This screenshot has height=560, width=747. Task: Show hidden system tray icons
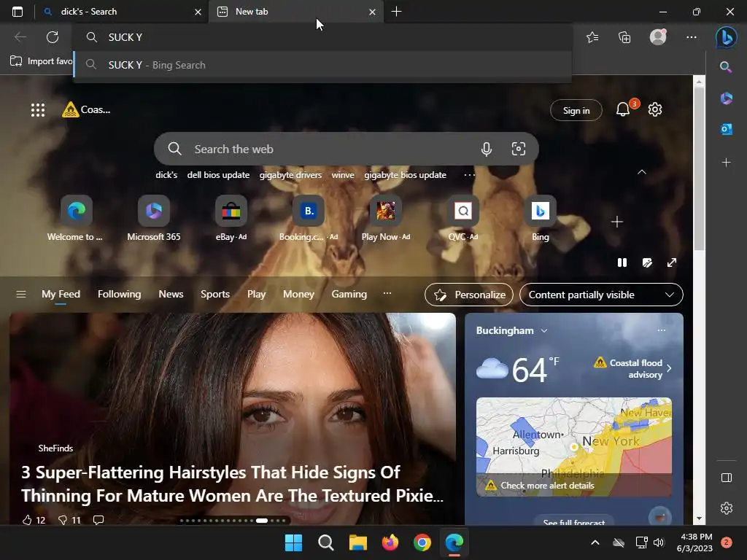pos(595,542)
